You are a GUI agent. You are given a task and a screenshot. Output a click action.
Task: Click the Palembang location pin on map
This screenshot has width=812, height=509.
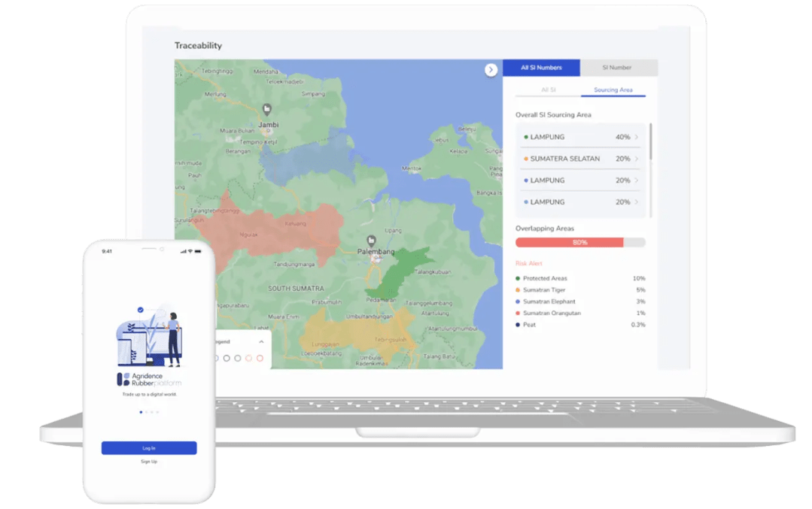tap(371, 241)
